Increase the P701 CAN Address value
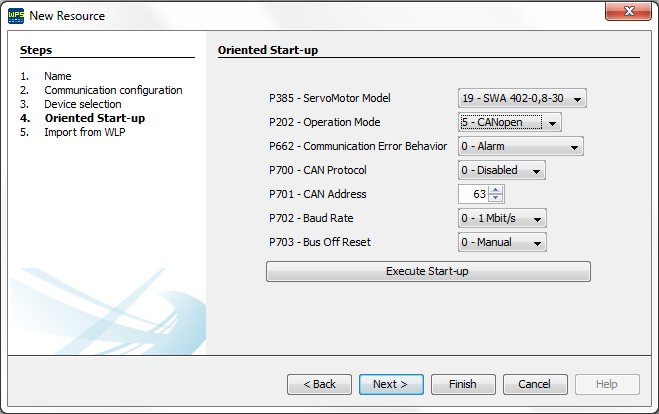 click(x=497, y=190)
